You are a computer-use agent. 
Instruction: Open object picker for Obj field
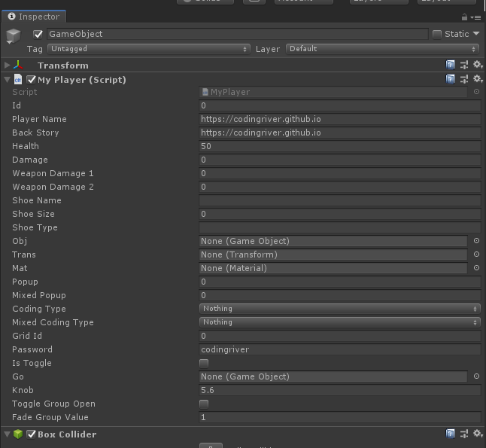tap(476, 241)
